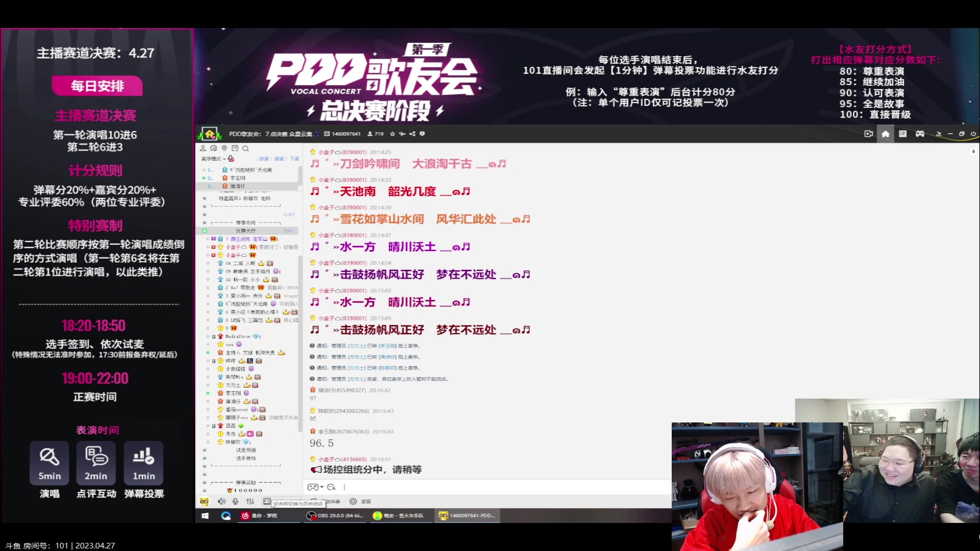This screenshot has width=980, height=551.
Task: Go to the home tab in title bar
Action: coord(886,134)
